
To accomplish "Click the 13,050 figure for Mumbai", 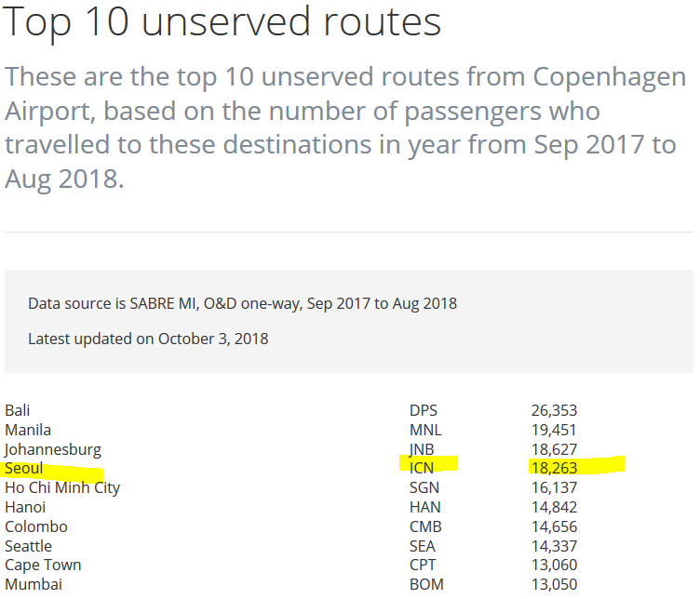I will click(x=554, y=584).
